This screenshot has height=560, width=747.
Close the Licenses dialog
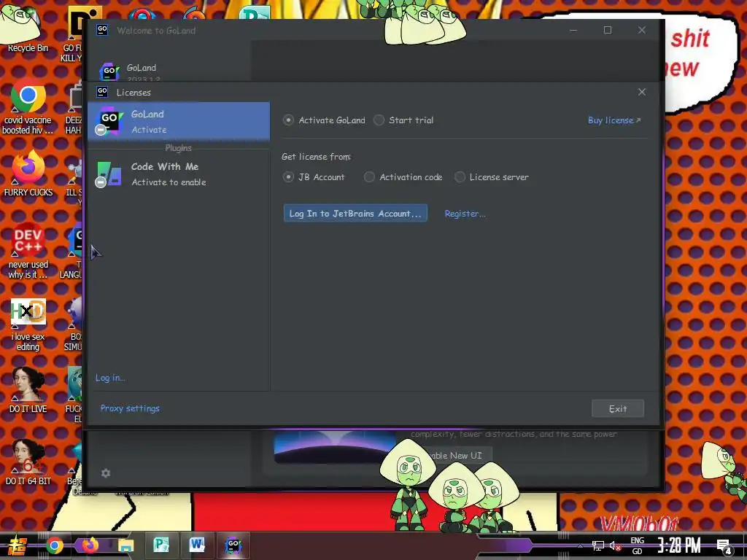(642, 92)
